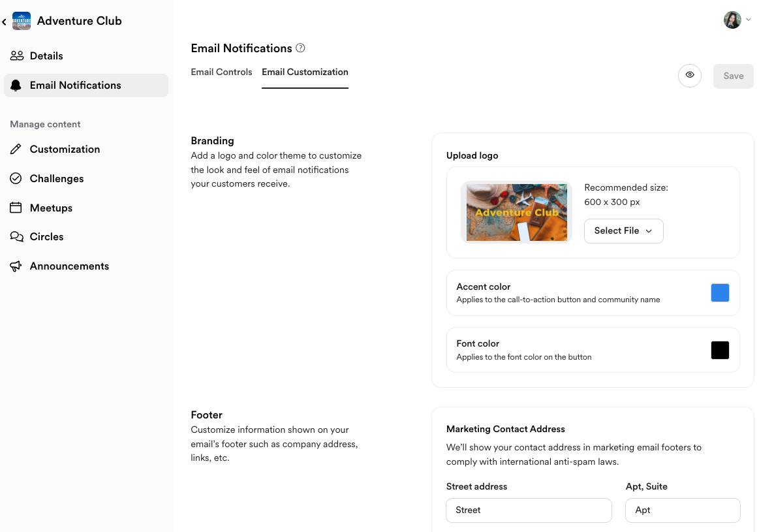Click the Adventure Club community logo icon
Viewport: 774px width, 532px height.
click(22, 21)
